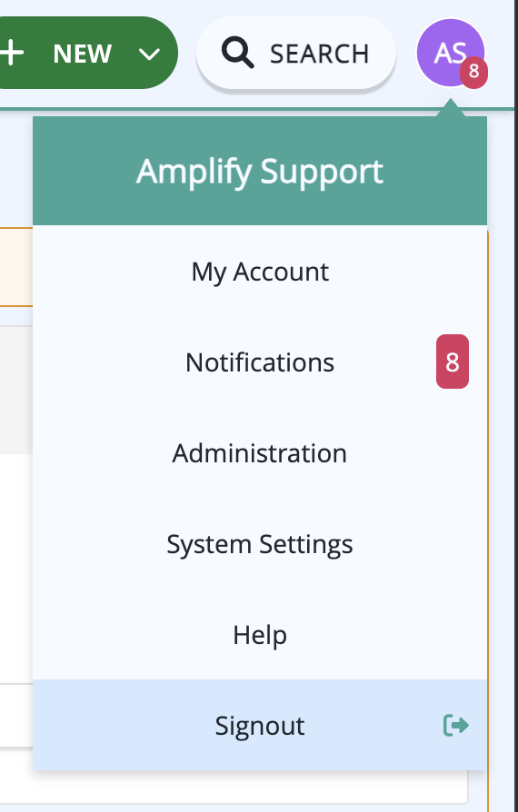Click the upward pointer caret under the avatar
Screen dimensions: 518x812
pos(451,108)
